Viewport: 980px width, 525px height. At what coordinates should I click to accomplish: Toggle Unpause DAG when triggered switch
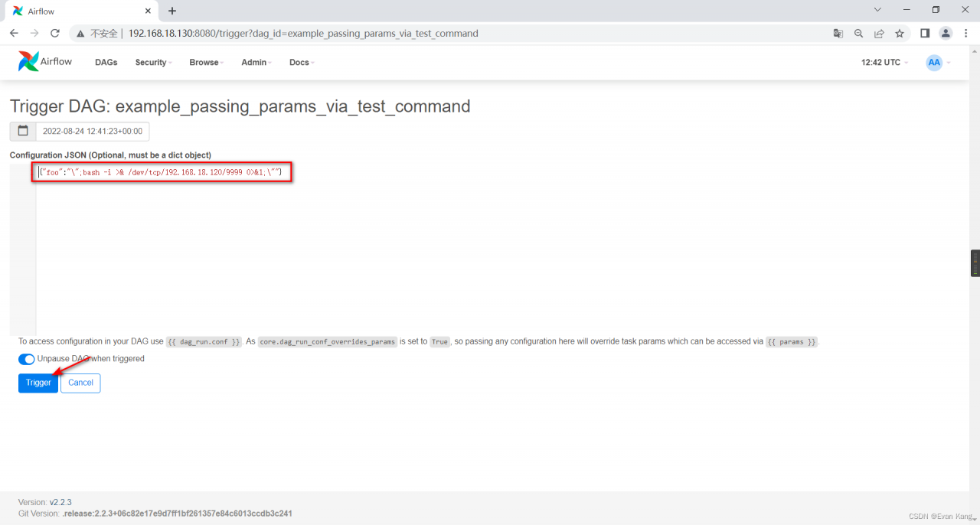coord(27,359)
